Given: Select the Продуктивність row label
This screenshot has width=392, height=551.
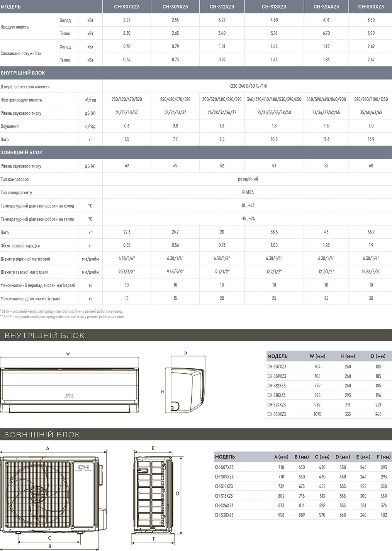Looking at the screenshot, I should pyautogui.click(x=15, y=27).
